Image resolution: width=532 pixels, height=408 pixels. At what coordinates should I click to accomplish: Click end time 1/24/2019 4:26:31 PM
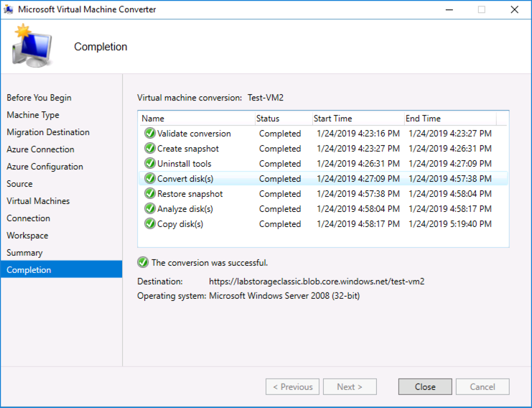(x=450, y=149)
